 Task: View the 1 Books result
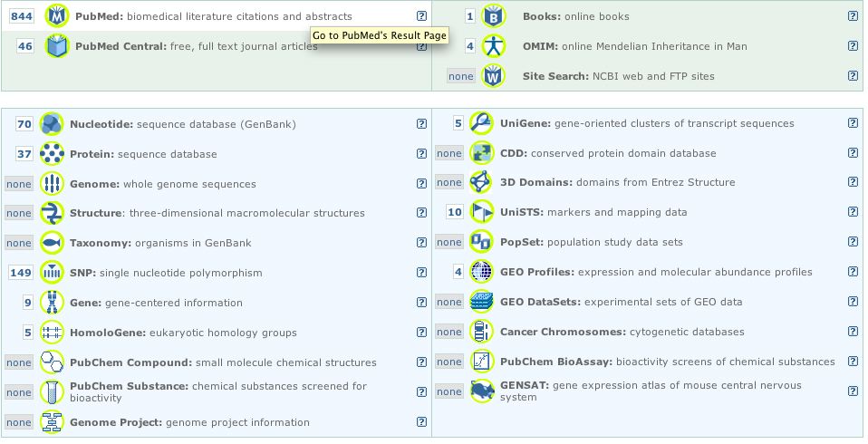coord(470,16)
